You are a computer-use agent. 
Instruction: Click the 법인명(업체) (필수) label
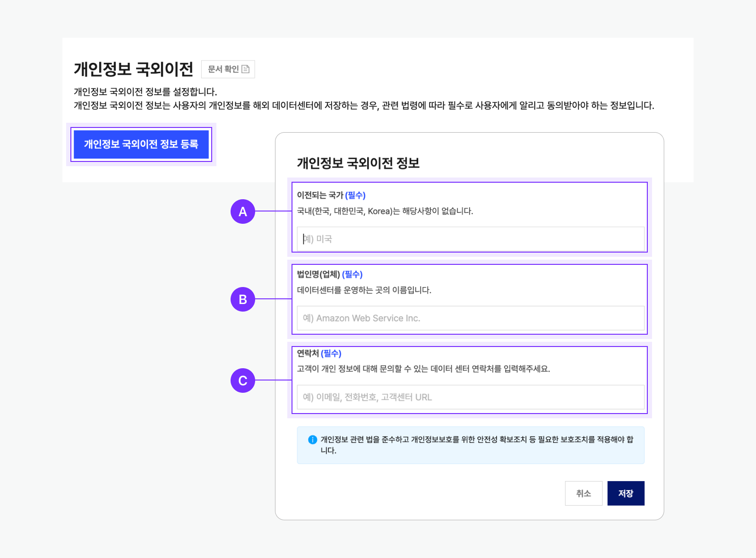tap(329, 274)
